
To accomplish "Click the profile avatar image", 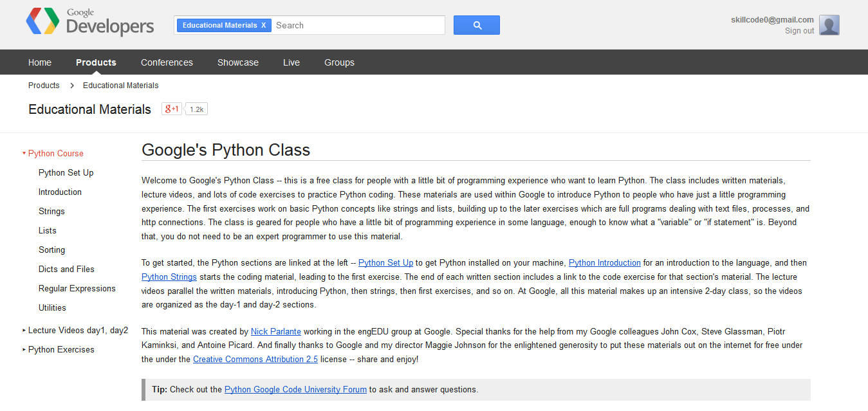I will pyautogui.click(x=829, y=24).
